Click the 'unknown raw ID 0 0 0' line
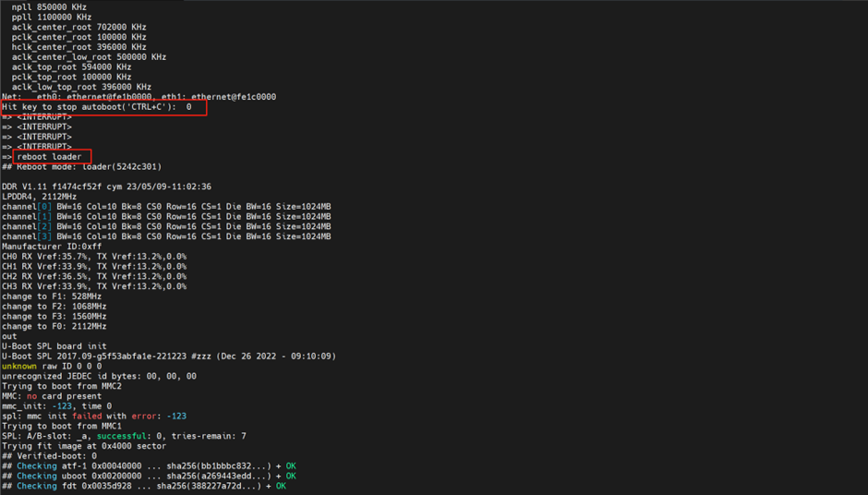The height and width of the screenshot is (495, 868). click(52, 367)
